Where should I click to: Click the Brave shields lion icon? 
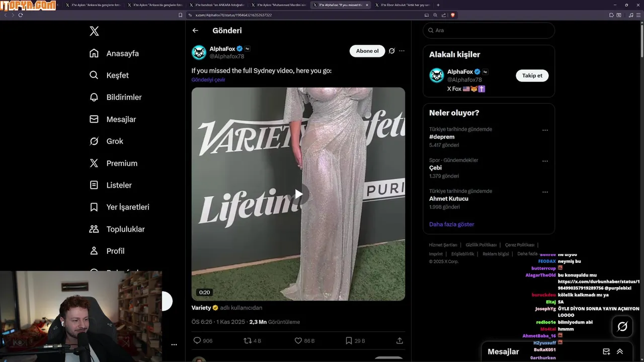coord(453,15)
